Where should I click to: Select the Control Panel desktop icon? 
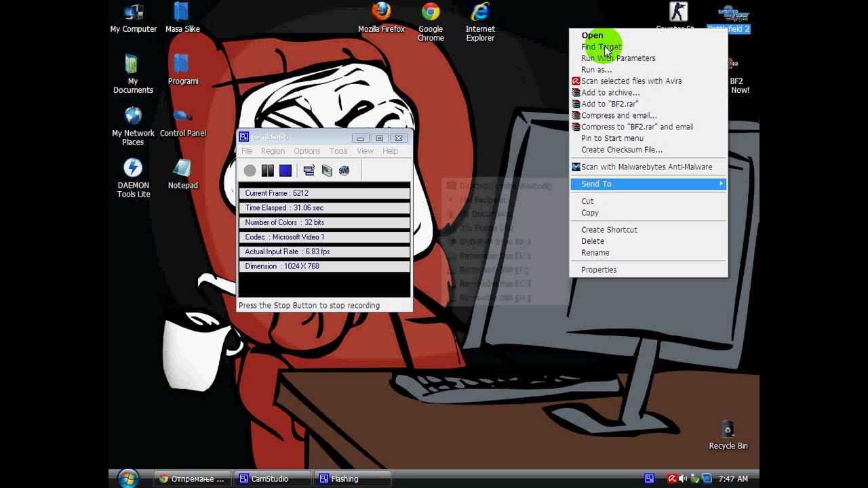[x=182, y=123]
